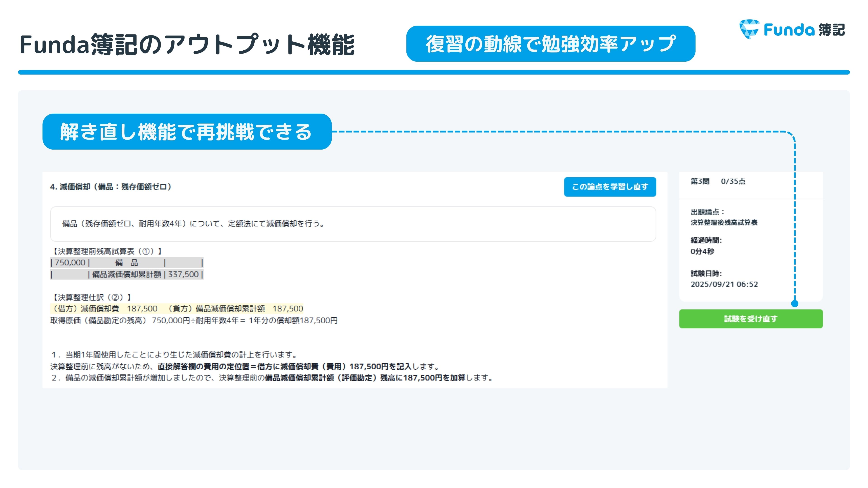The height and width of the screenshot is (488, 868).
Task: Click the 取得原価 750,000円÷耐用年数4年 calculation line
Action: 194,321
